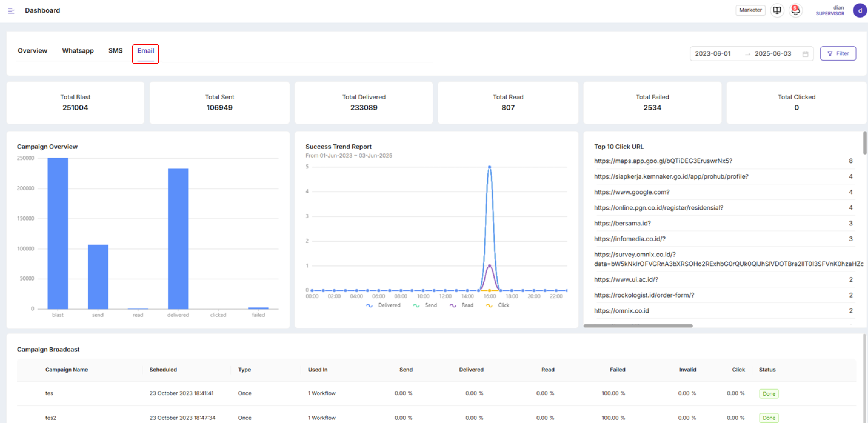Image resolution: width=868 pixels, height=423 pixels.
Task: Open the Marketer role selector
Action: (x=750, y=10)
